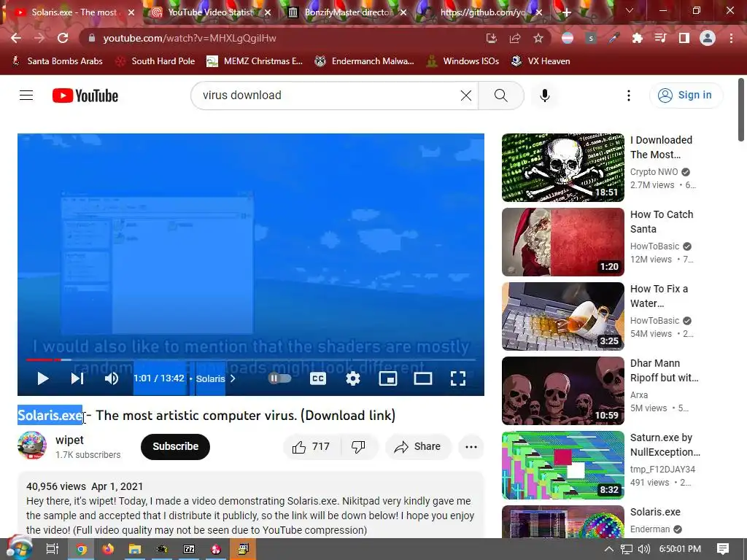The height and width of the screenshot is (560, 747).
Task: Open media control queue icon
Action: (x=661, y=38)
